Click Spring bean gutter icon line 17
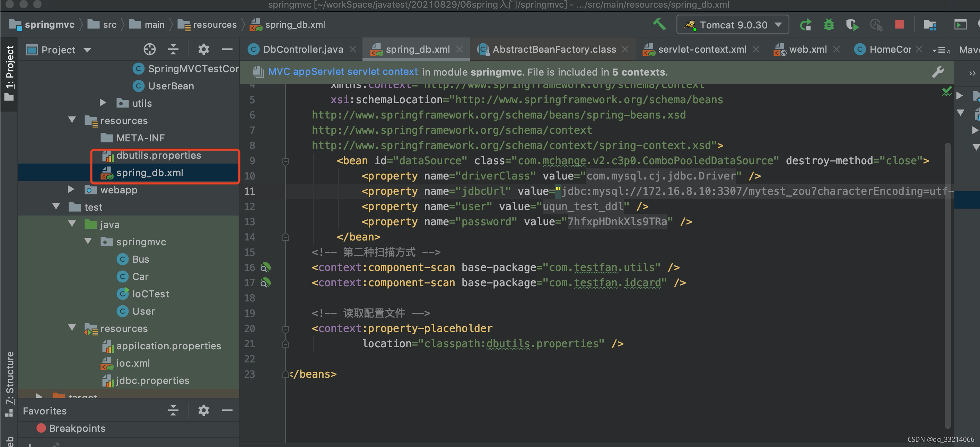Screen dimensions: 980x447 pos(265,283)
